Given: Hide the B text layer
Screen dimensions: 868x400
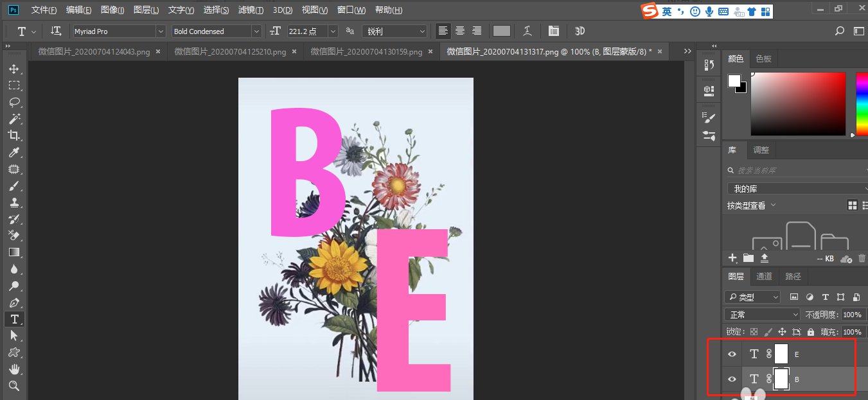Looking at the screenshot, I should (x=732, y=379).
